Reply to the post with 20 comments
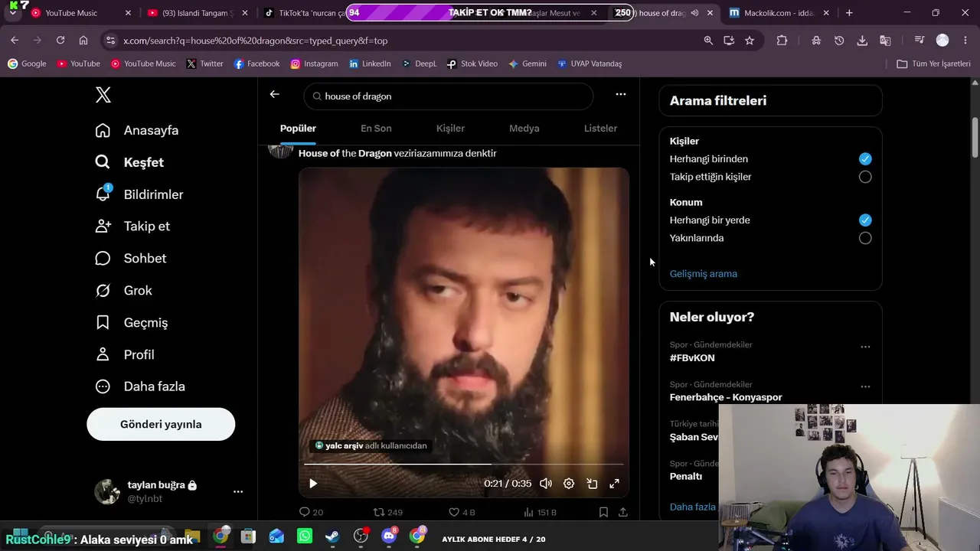Screen dimensions: 980x551 pyautogui.click(x=311, y=512)
